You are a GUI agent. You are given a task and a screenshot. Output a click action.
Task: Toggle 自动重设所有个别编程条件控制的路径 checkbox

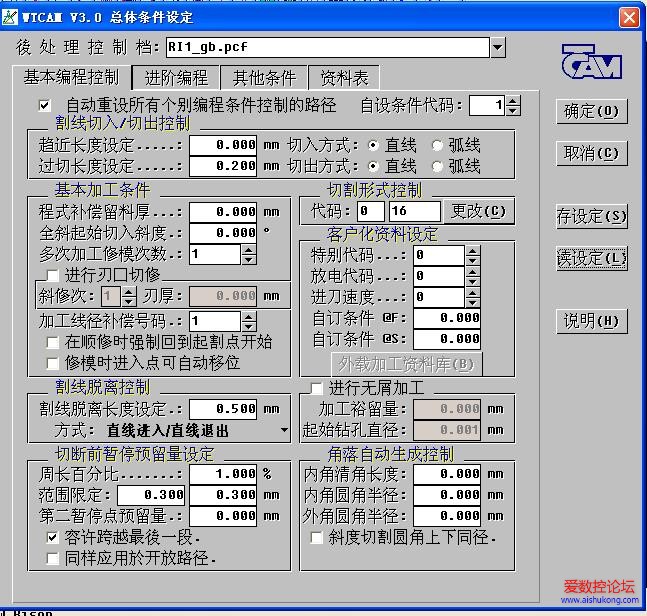pyautogui.click(x=45, y=106)
